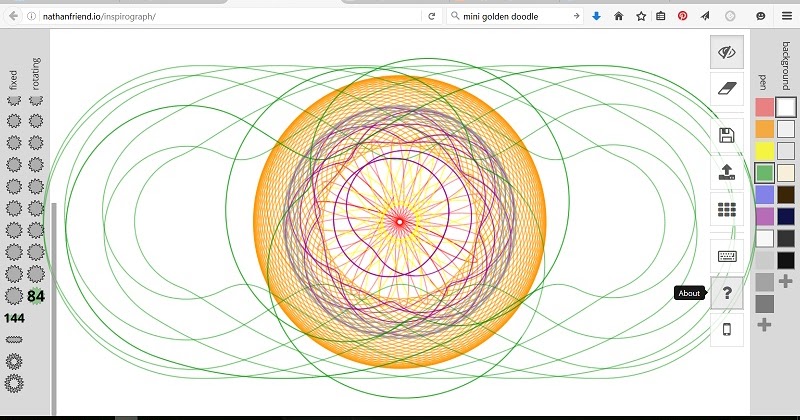Open the About question mark button
This screenshot has height=420, width=800.
pyautogui.click(x=727, y=293)
